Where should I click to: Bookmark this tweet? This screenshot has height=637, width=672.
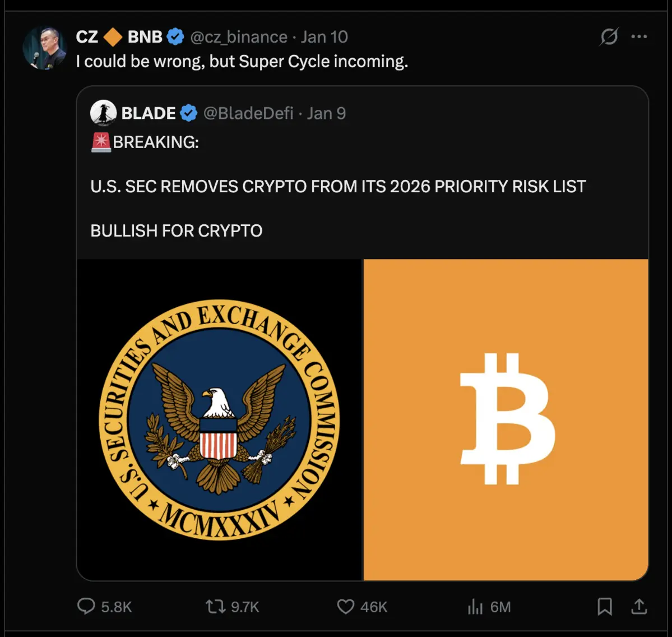coord(605,606)
